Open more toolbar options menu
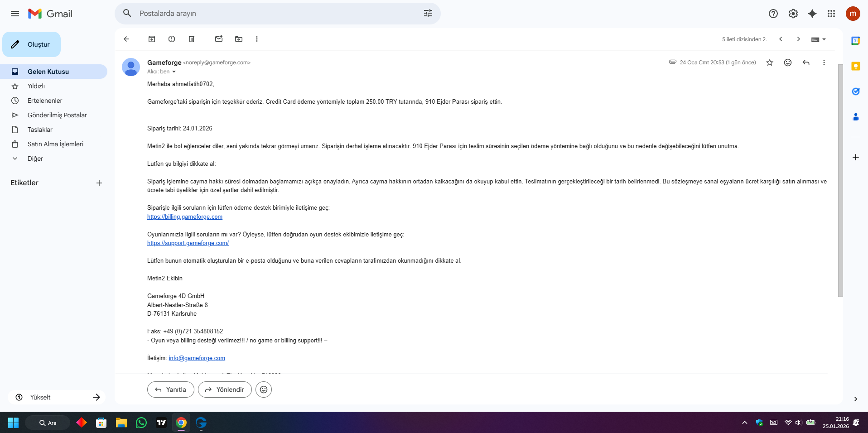Image resolution: width=868 pixels, height=433 pixels. pos(257,39)
